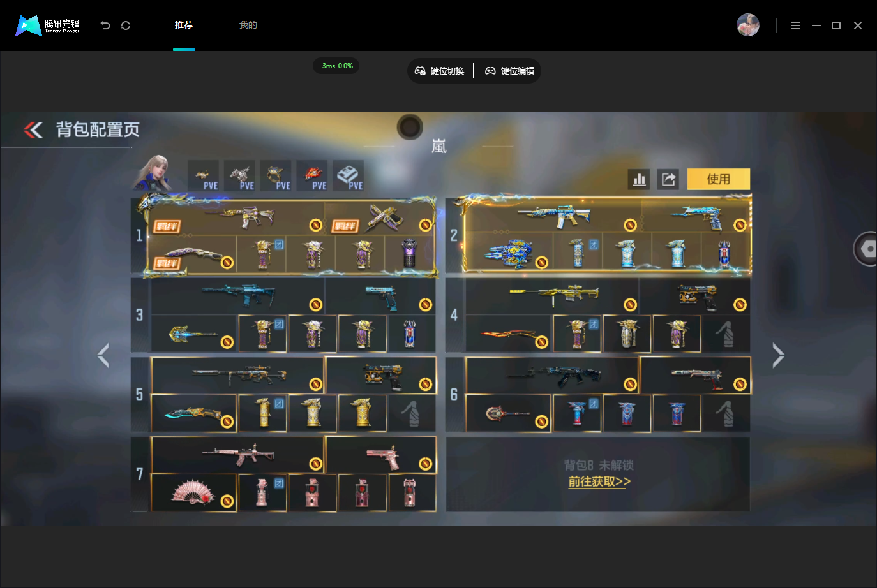877x588 pixels.
Task: Open the user profile avatar
Action: point(748,25)
